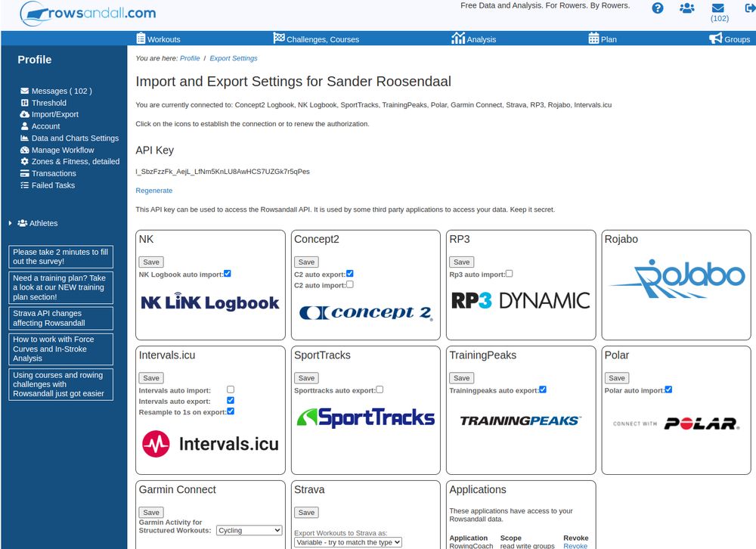Enable C2 auto import checkbox
The height and width of the screenshot is (549, 756).
pyautogui.click(x=350, y=284)
